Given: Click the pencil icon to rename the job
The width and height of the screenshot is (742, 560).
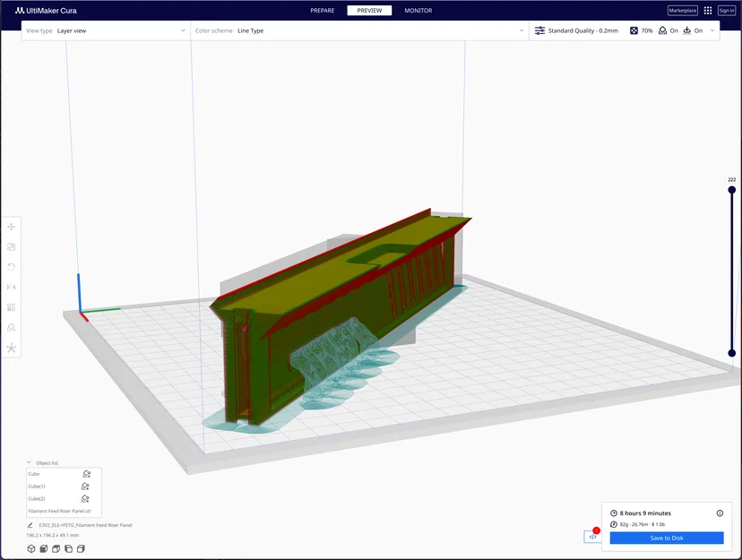Looking at the screenshot, I should tap(30, 525).
